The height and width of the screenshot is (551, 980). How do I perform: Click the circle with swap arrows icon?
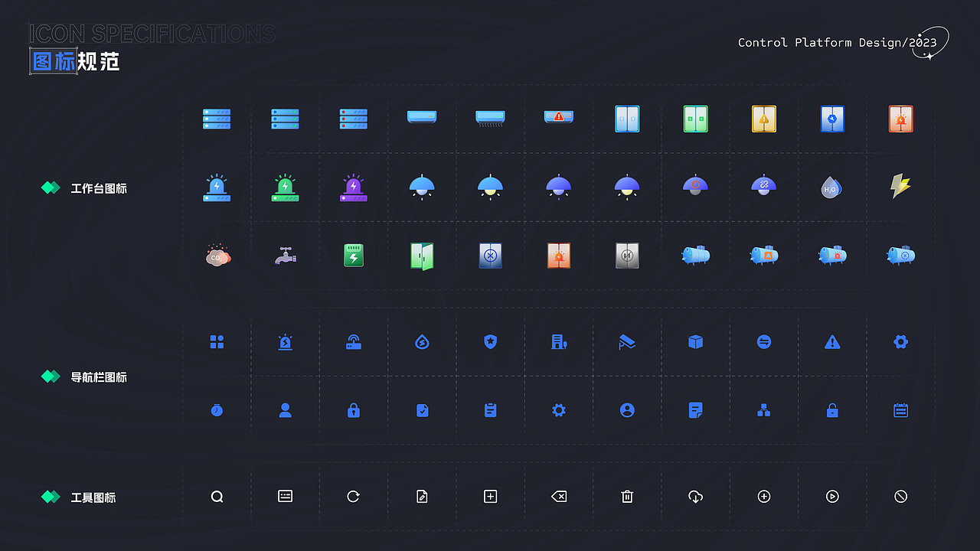(764, 342)
